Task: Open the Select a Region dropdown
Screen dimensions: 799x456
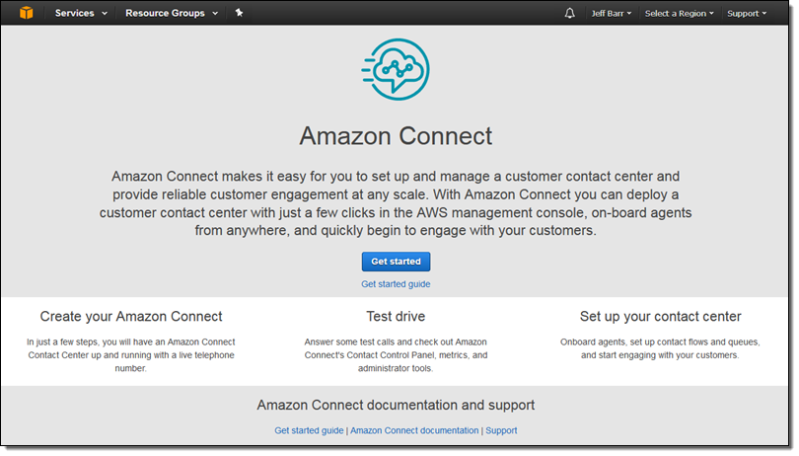Action: pos(679,13)
